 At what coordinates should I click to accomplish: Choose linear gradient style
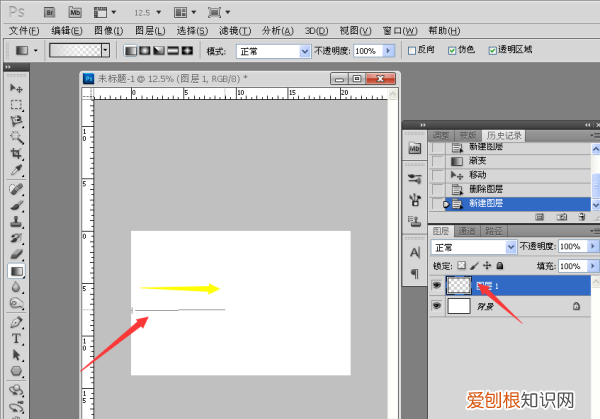click(x=130, y=51)
